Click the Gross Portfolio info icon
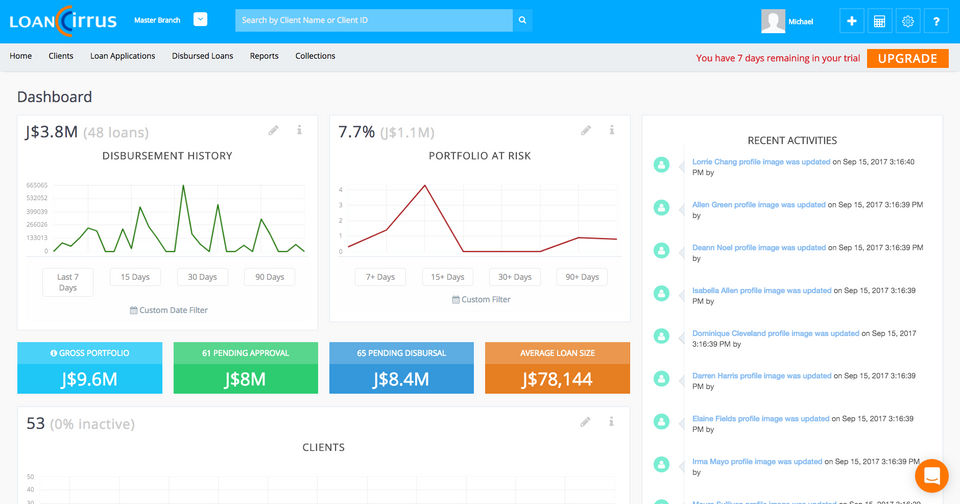960x504 pixels. coord(53,353)
